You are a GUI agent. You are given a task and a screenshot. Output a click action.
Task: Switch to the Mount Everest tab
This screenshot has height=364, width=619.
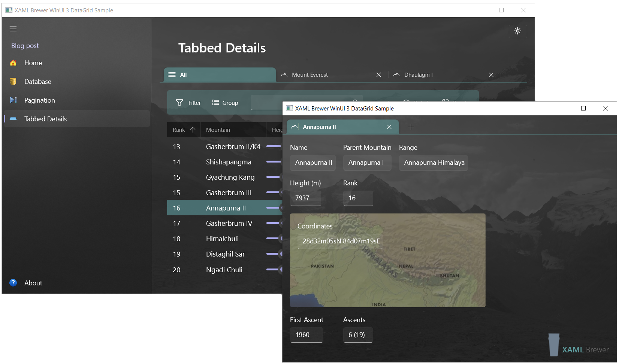(309, 75)
